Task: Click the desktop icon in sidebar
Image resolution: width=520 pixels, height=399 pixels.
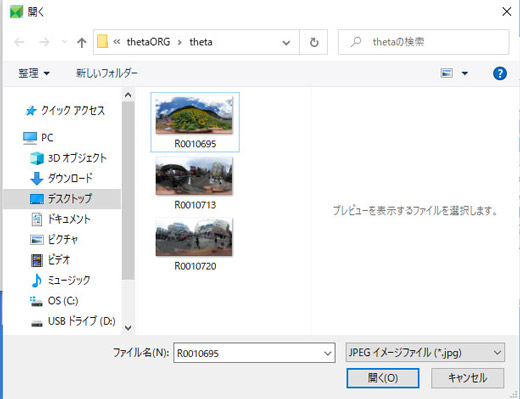Action: click(37, 199)
